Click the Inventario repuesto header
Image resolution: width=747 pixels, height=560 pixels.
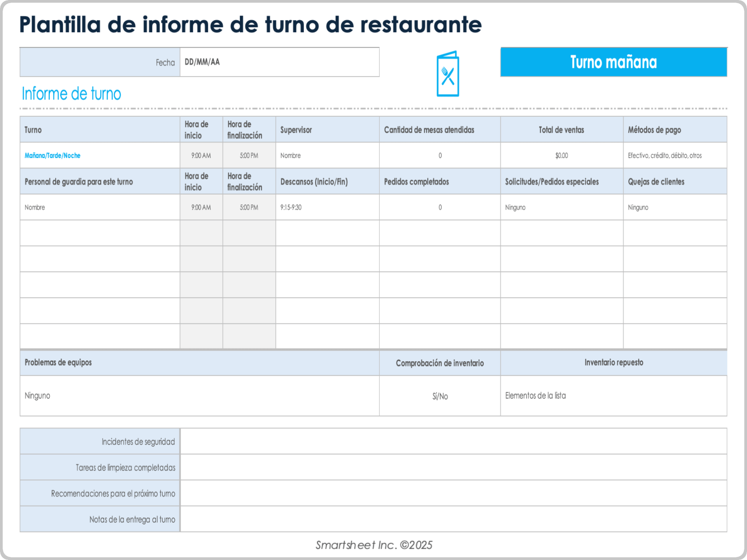point(614,362)
